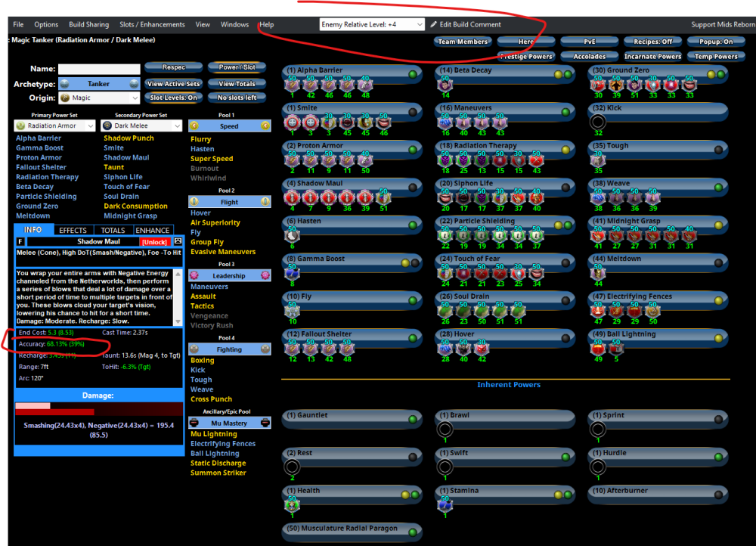756x546 pixels.
Task: Click the pencil icon for Edit Build Comment
Action: click(434, 24)
